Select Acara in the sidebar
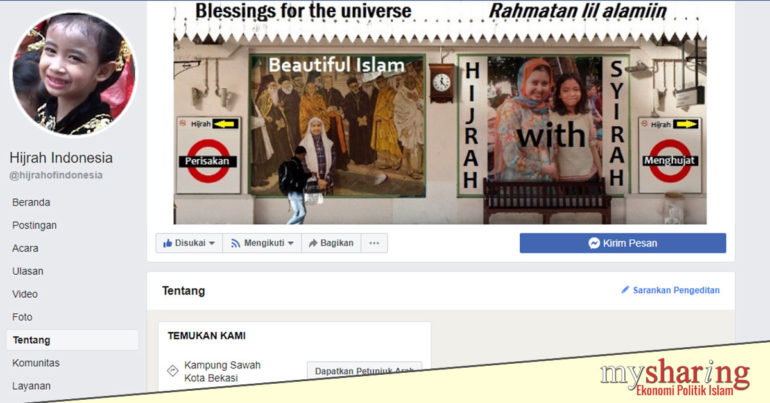 25,248
